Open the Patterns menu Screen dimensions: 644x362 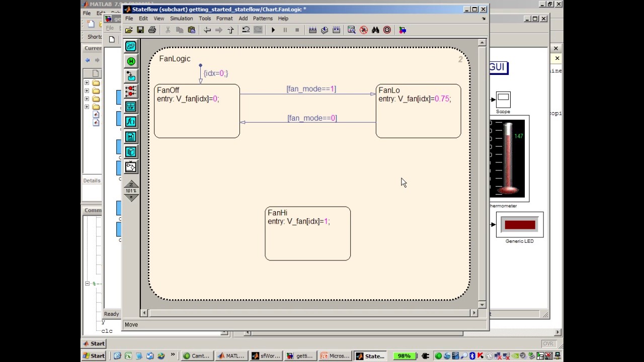click(x=263, y=19)
